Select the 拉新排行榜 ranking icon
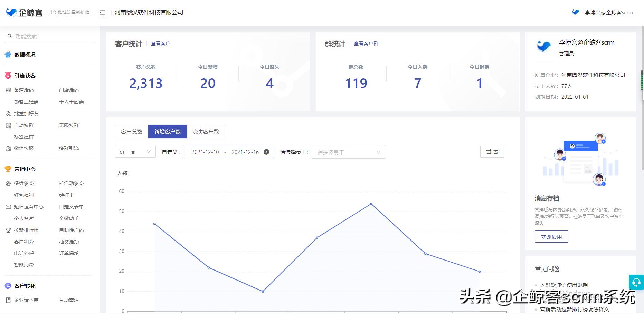Image resolution: width=644 pixels, height=314 pixels. 8,230
